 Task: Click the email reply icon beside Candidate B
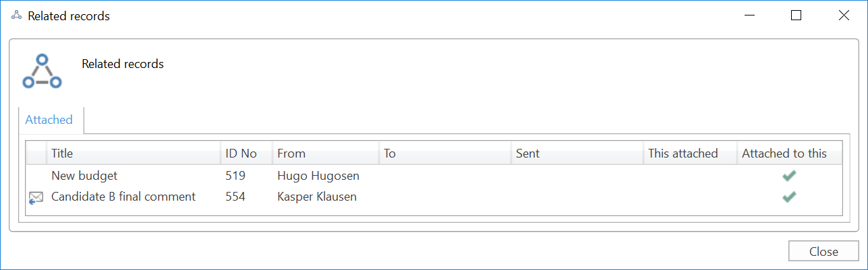tap(36, 197)
